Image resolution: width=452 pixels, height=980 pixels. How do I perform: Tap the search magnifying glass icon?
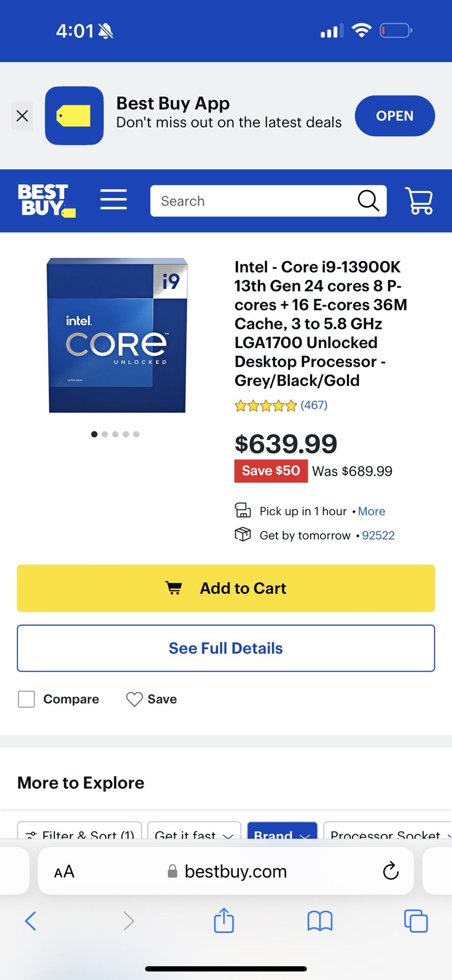[368, 201]
